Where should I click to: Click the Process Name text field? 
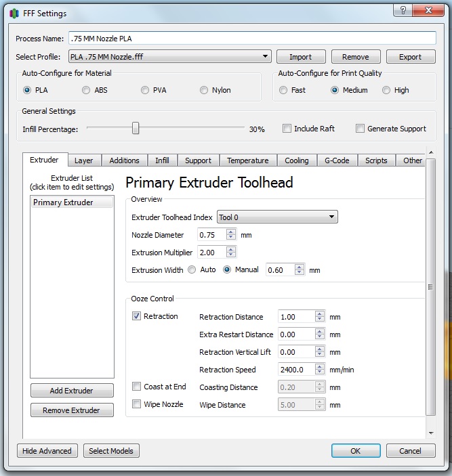pyautogui.click(x=251, y=38)
